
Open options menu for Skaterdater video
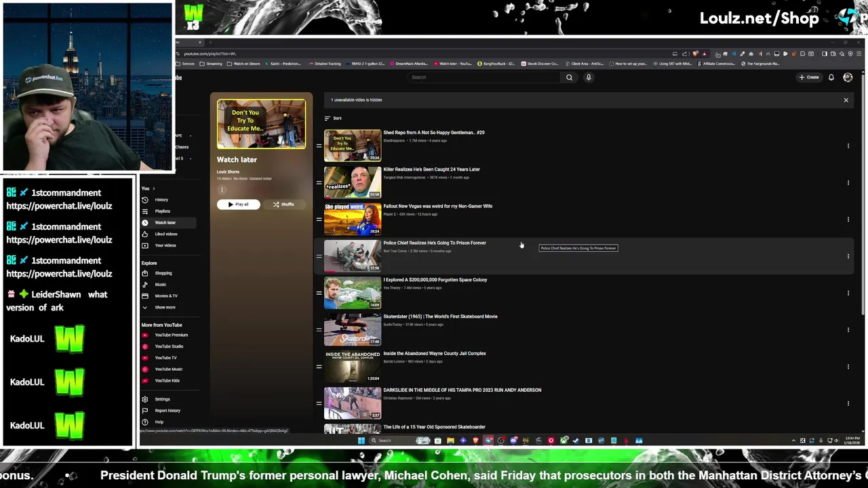tap(848, 330)
